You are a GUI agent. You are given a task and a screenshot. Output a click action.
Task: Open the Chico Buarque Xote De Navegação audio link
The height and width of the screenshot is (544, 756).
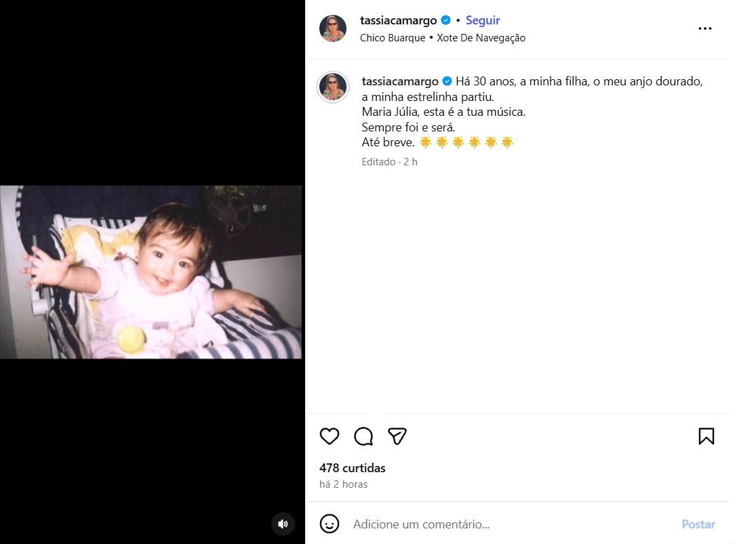click(x=443, y=38)
